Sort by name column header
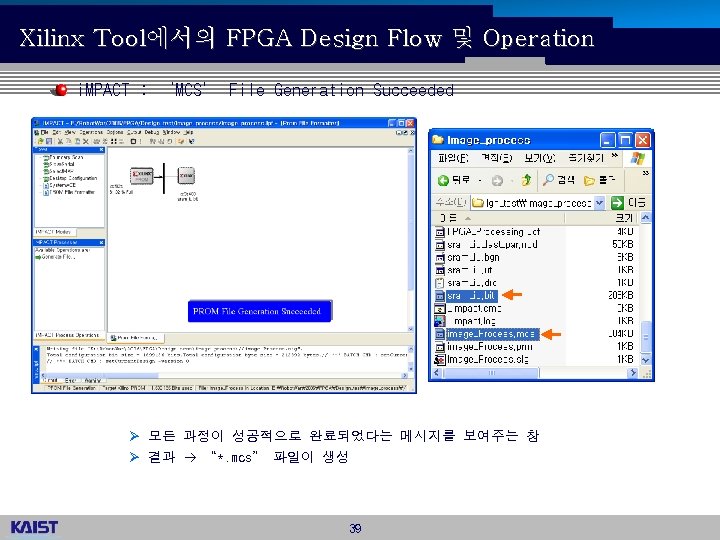Image resolution: width=720 pixels, height=540 pixels. (498, 218)
